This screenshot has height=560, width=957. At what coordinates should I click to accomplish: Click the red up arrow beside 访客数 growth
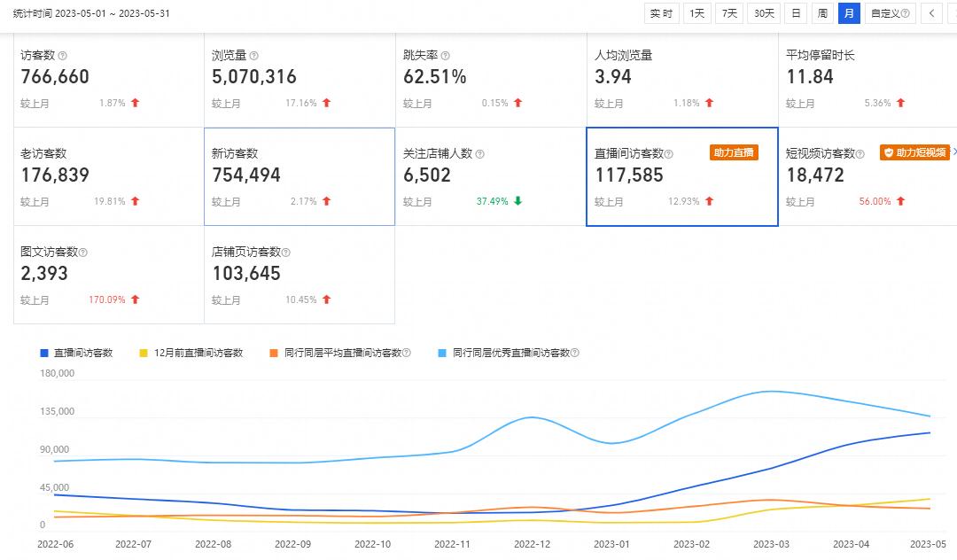[x=133, y=102]
